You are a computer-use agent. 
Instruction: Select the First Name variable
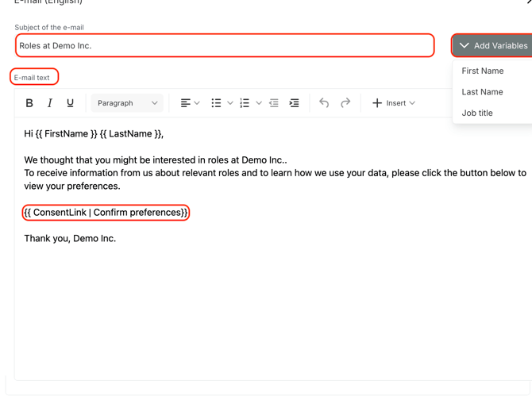click(483, 71)
